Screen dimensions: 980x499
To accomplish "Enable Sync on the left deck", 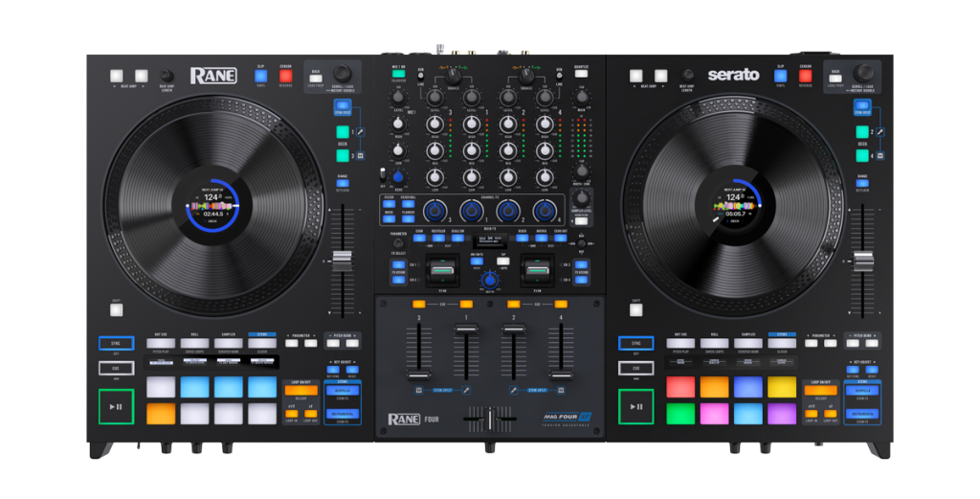I will click(x=116, y=343).
